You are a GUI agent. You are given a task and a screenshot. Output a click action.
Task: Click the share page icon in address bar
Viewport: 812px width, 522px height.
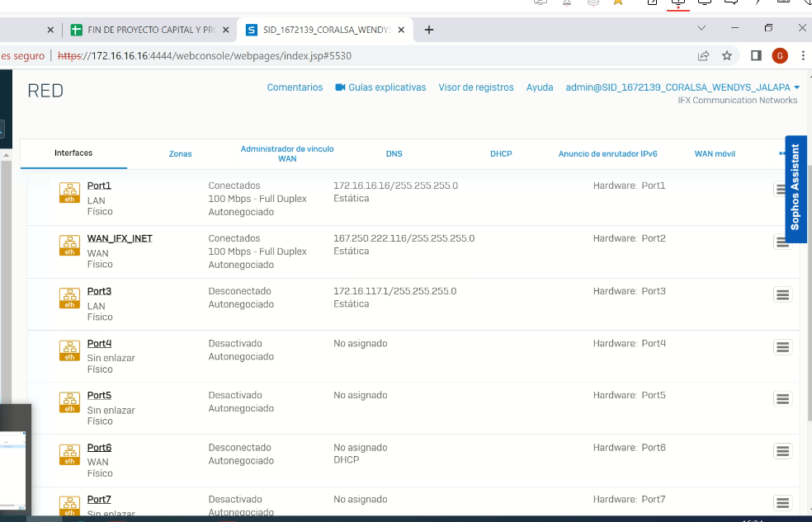[703, 56]
